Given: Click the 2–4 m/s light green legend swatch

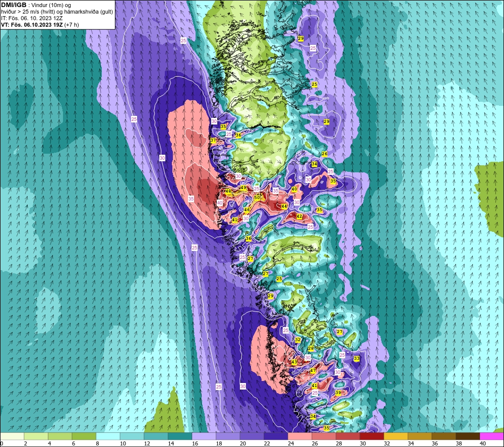Looking at the screenshot, I should click(36, 436).
